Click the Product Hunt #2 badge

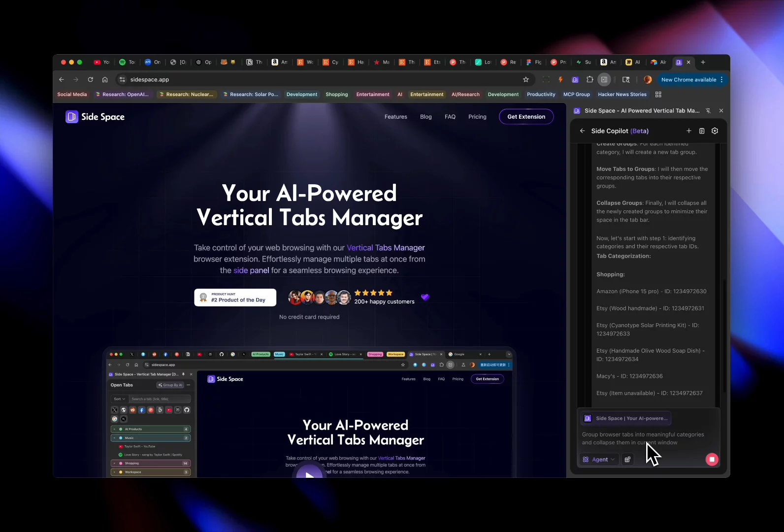click(235, 298)
